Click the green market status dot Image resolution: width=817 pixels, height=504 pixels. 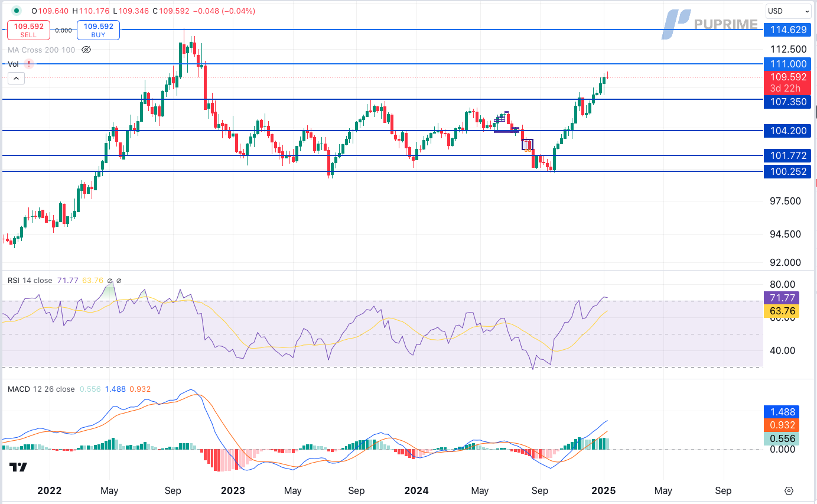[x=16, y=11]
